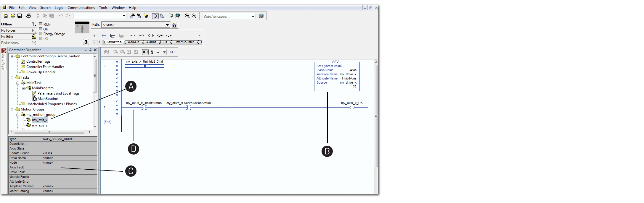Viewport: 644px width, 203px height.
Task: Insert an Examine On contact instruction
Action: tap(133, 35)
